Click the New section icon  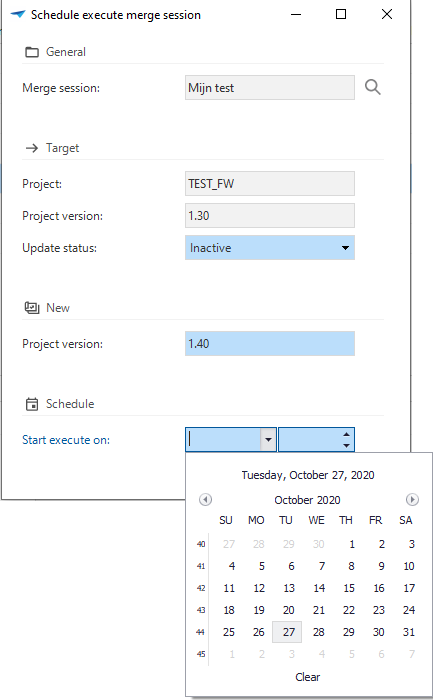[32, 308]
